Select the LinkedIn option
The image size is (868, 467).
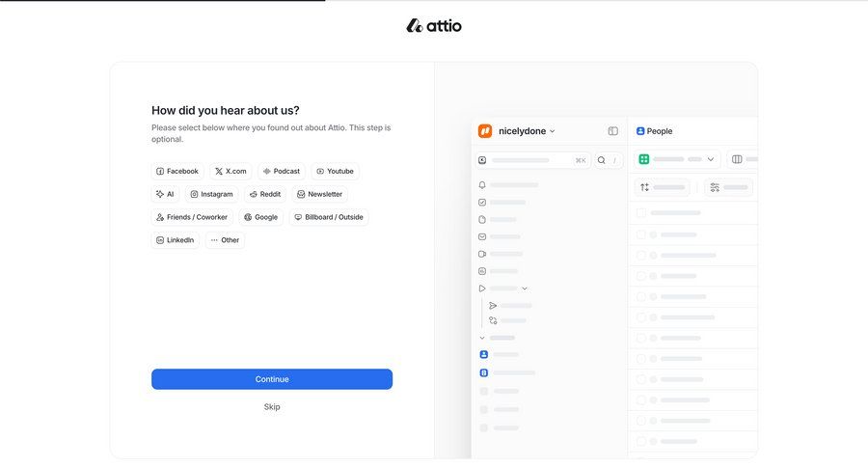pyautogui.click(x=175, y=240)
